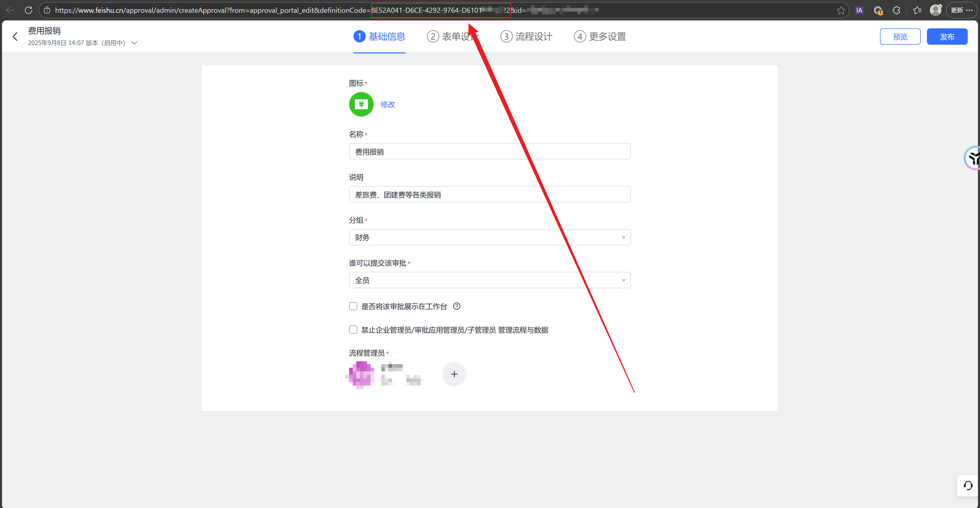Screen dimensions: 980x508
Task: Add a 流程管理员 with plus button
Action: pos(454,374)
